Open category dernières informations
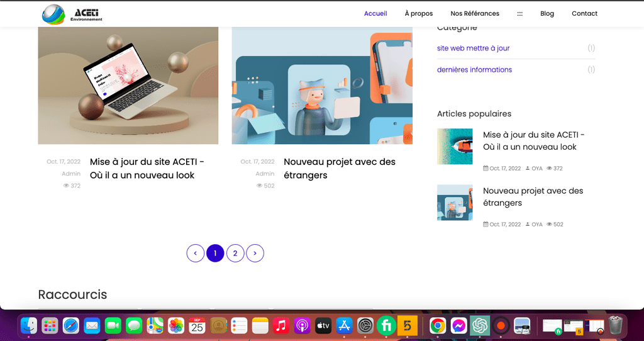This screenshot has height=341, width=644. pos(474,69)
